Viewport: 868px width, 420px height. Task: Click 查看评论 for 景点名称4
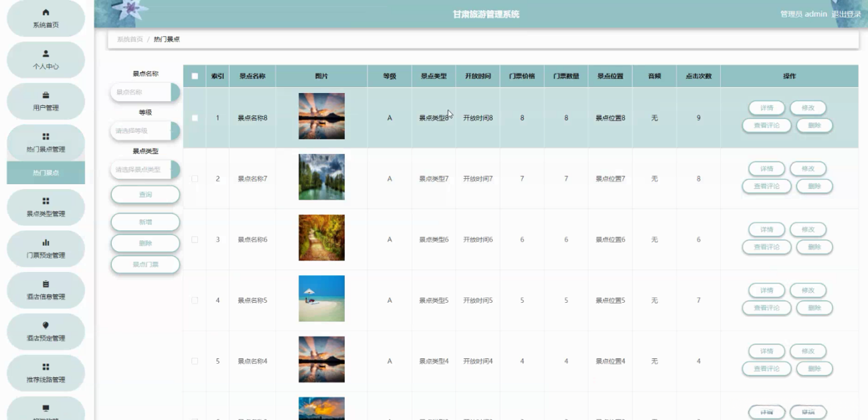coord(766,368)
